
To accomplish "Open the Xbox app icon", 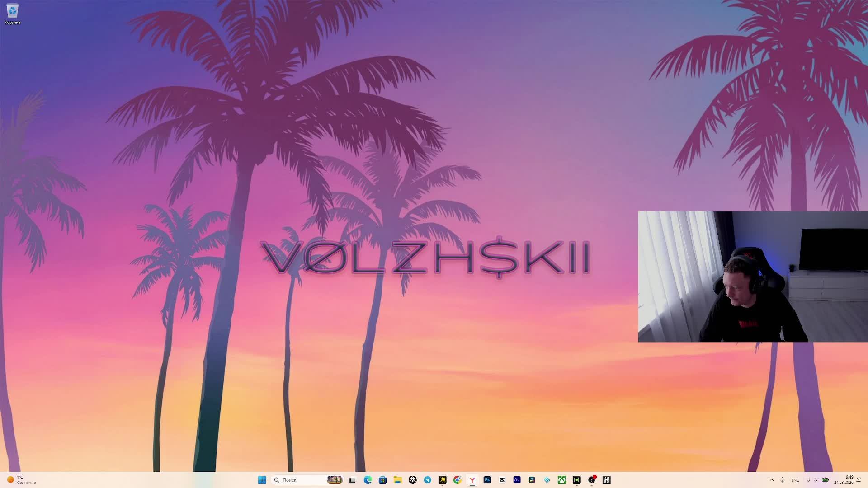I will (x=561, y=480).
